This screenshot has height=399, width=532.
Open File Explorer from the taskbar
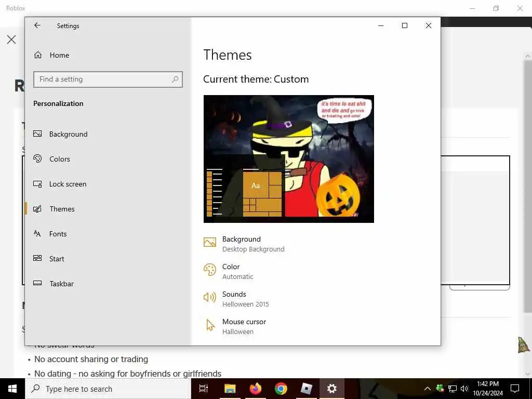click(x=230, y=389)
